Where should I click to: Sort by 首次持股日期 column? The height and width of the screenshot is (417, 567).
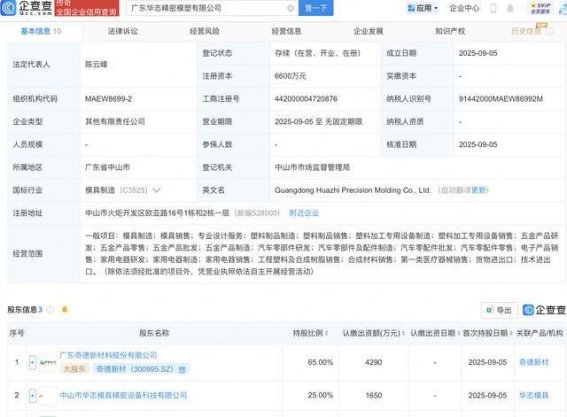pyautogui.click(x=487, y=333)
